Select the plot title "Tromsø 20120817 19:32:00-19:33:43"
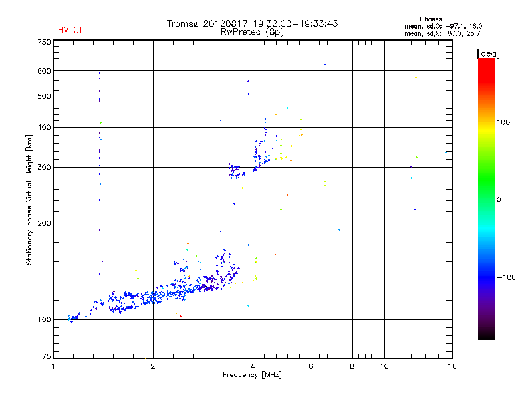The image size is (532, 399). pos(253,23)
